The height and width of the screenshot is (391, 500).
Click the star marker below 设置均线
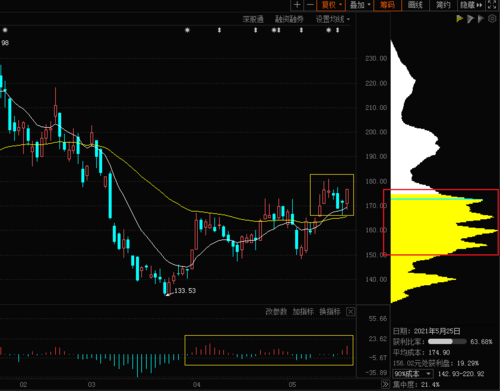pyautogui.click(x=329, y=30)
